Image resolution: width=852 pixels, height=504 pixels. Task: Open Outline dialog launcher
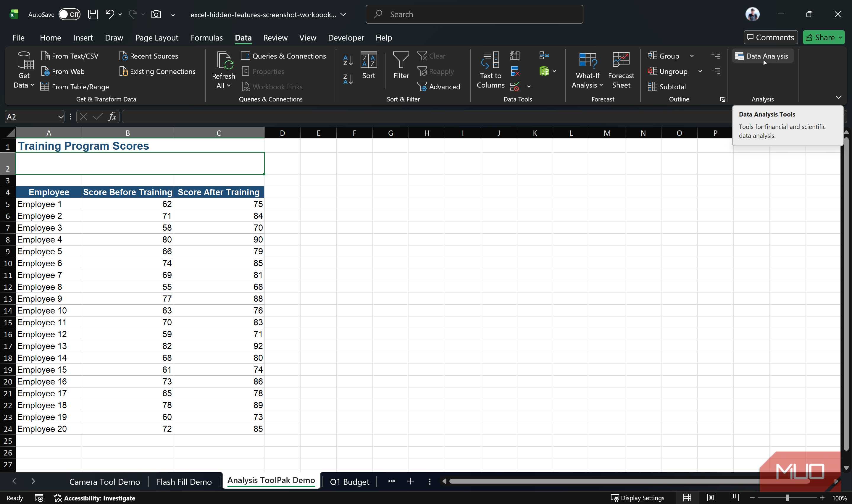[723, 99]
